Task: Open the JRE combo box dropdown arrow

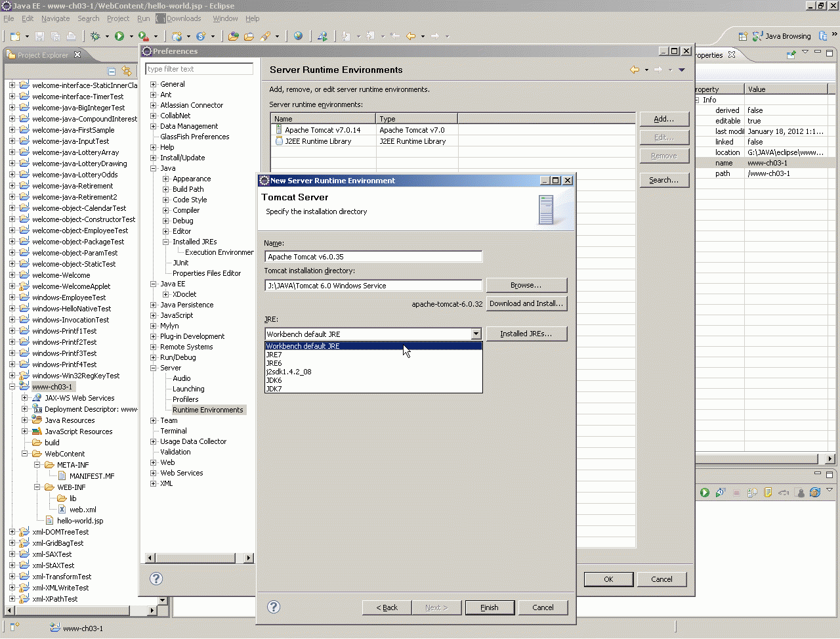Action: pos(476,334)
